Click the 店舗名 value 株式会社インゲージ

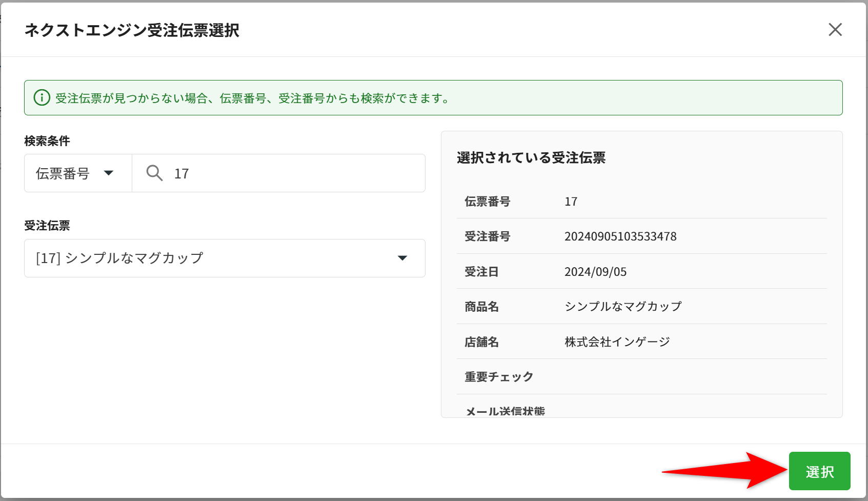tap(617, 342)
